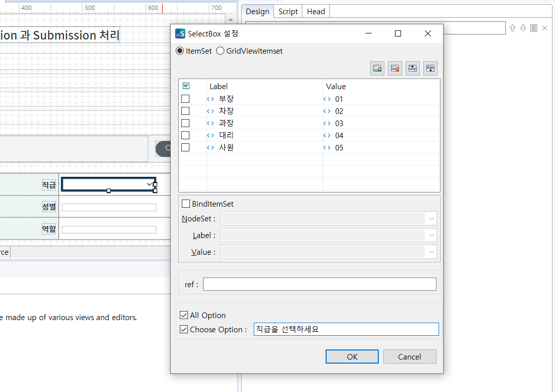
Task: Toggle the select-all checkbox in the table header
Action: pyautogui.click(x=186, y=86)
